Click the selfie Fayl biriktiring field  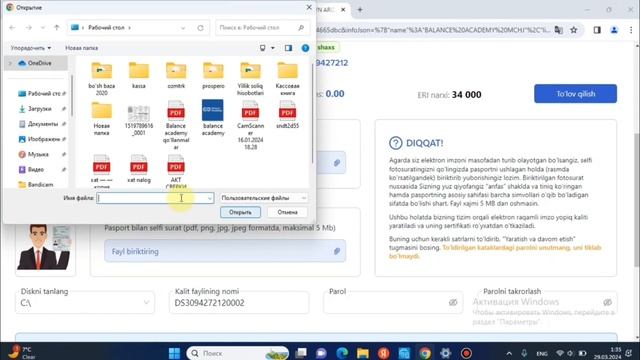[225, 251]
